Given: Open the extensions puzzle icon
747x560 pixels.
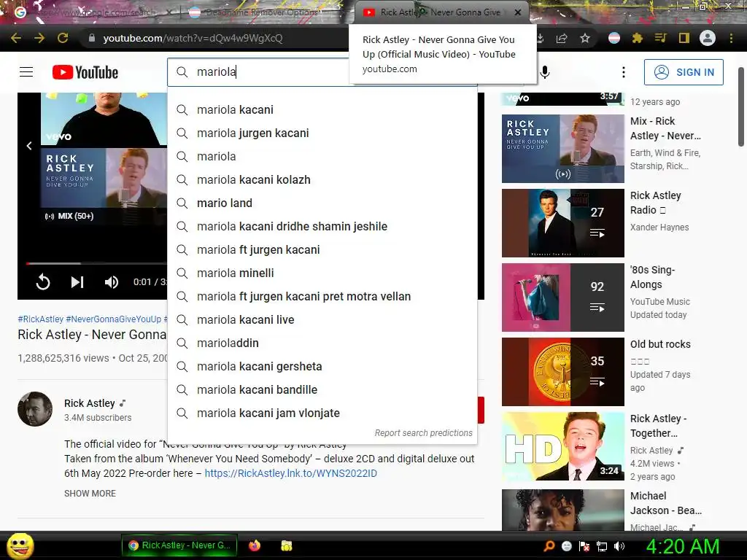Looking at the screenshot, I should pos(637,38).
